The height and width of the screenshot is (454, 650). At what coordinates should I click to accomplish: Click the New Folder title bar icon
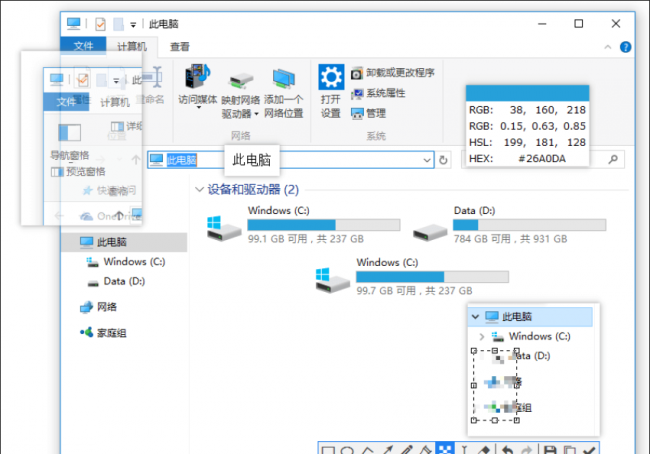118,24
